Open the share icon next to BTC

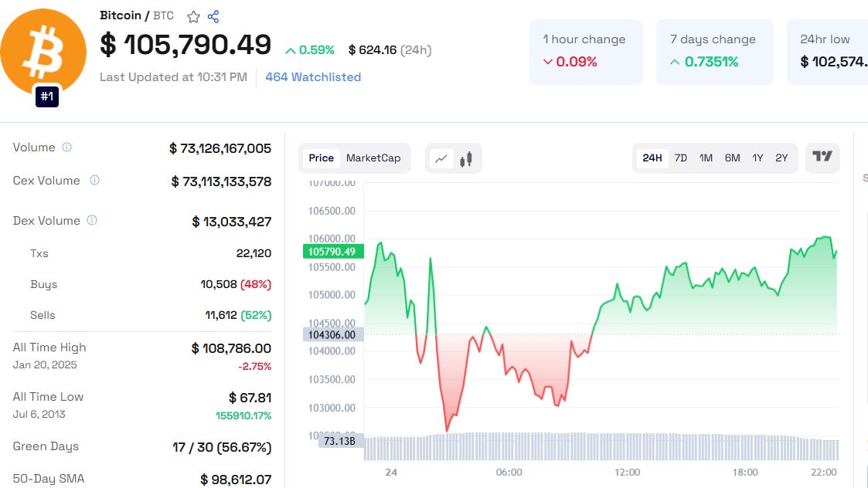click(x=213, y=16)
